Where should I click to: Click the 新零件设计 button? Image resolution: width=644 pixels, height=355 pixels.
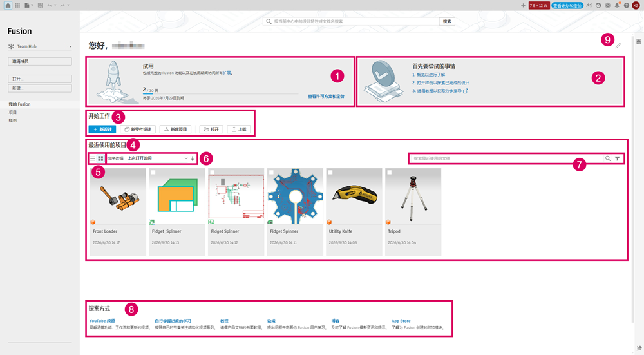[138, 129]
